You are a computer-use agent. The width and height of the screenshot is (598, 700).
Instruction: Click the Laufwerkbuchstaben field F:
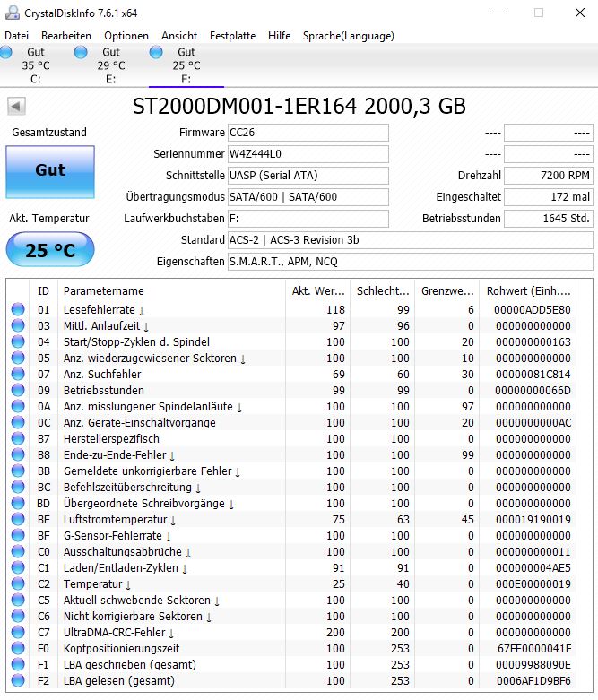pyautogui.click(x=308, y=219)
